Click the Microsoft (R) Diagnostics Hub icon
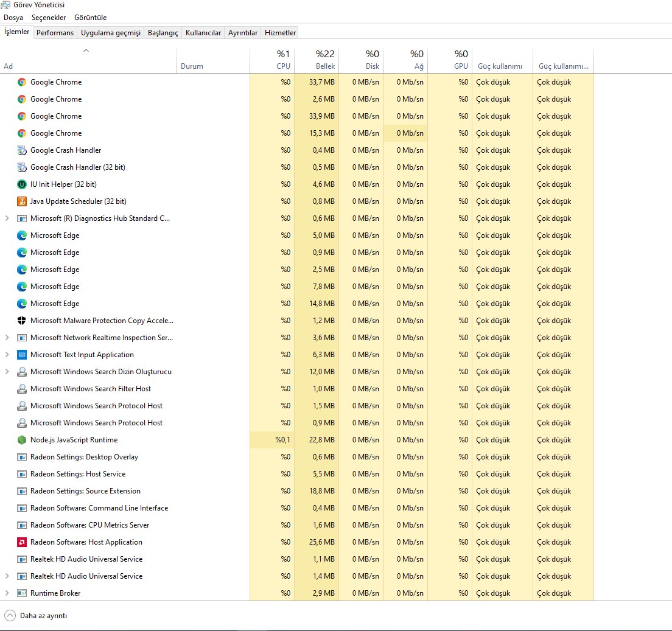This screenshot has width=672, height=631. pyautogui.click(x=22, y=218)
